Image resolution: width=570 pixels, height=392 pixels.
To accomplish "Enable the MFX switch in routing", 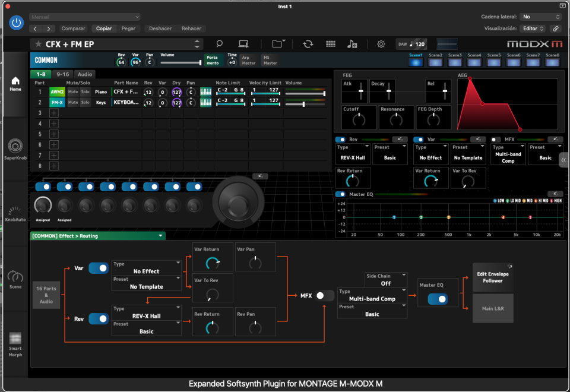I will click(324, 296).
